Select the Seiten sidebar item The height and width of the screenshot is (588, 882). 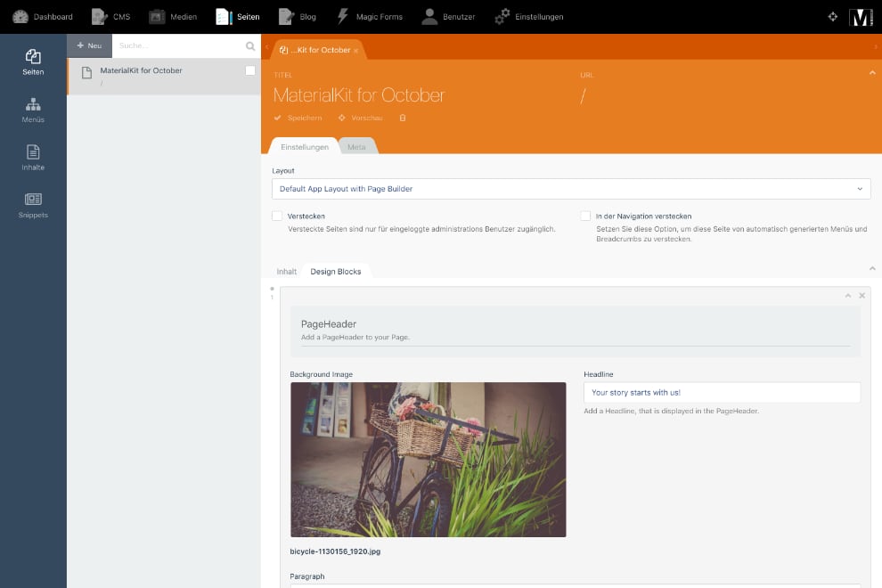coord(33,62)
